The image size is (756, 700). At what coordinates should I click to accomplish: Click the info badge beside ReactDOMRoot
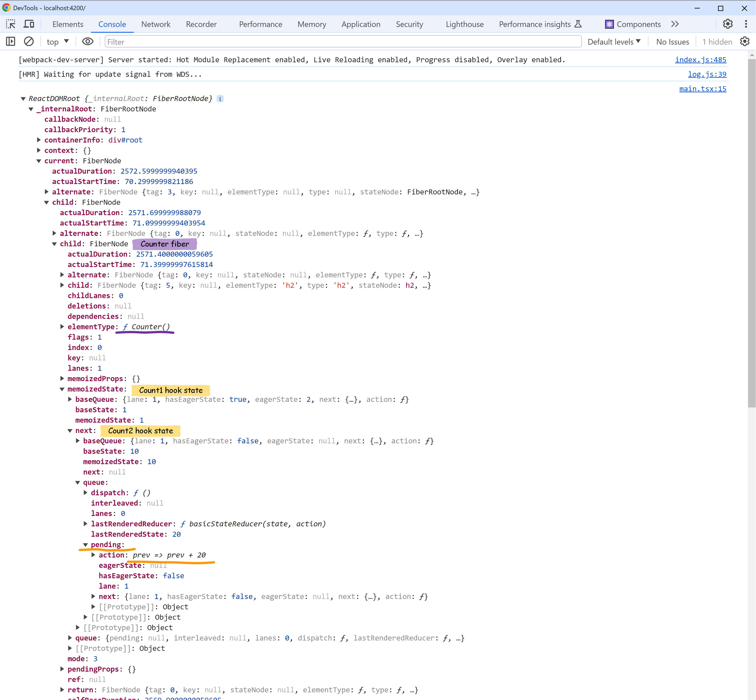220,99
